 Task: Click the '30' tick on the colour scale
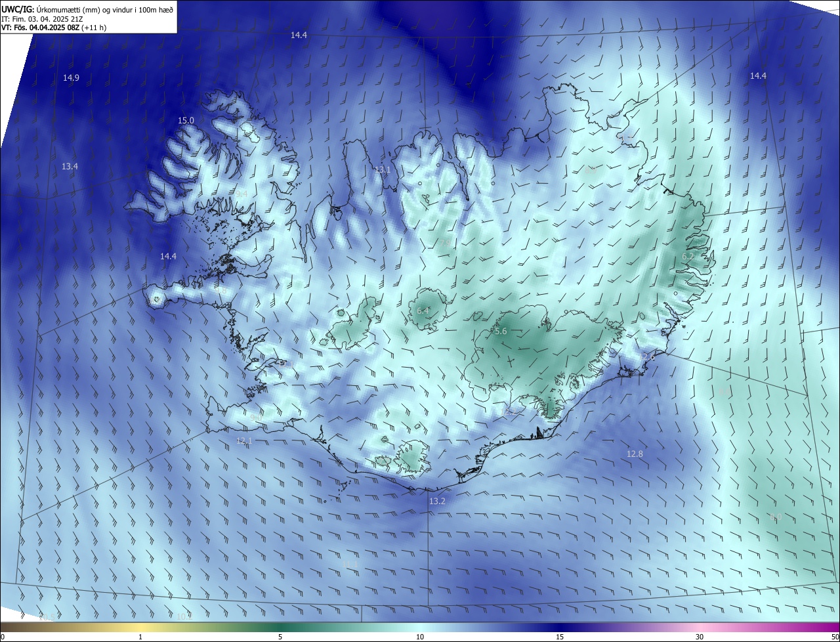tap(700, 637)
